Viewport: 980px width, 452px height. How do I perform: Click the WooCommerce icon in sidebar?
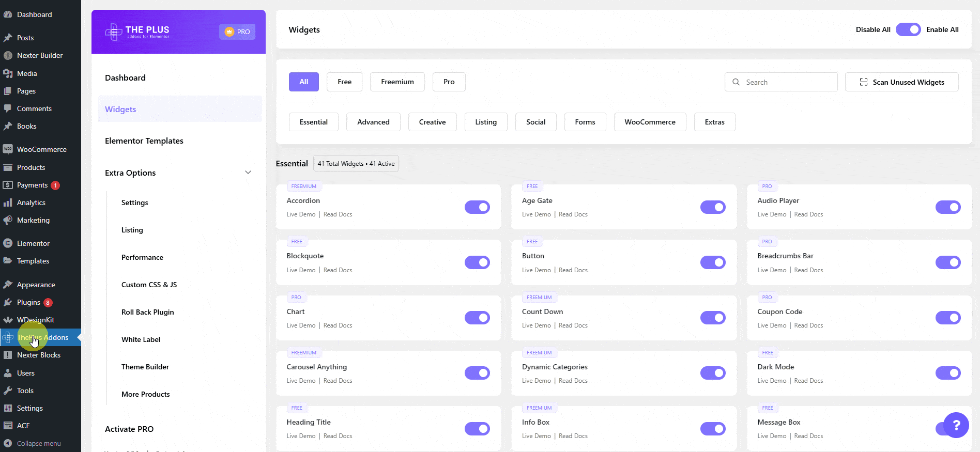pyautogui.click(x=8, y=149)
